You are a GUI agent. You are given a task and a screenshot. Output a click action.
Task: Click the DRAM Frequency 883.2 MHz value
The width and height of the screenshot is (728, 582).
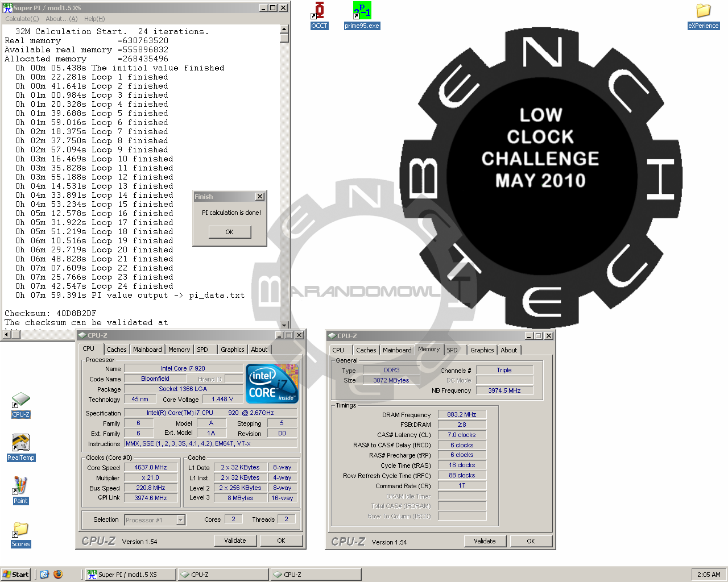(462, 414)
